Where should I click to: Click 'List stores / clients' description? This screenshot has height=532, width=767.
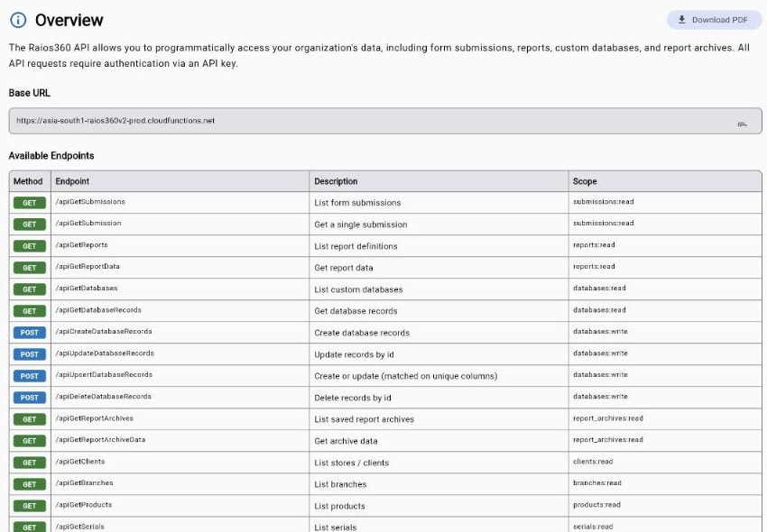[352, 463]
